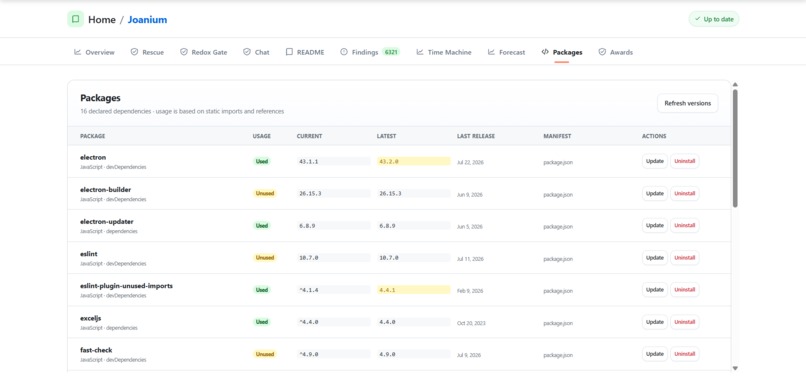This screenshot has height=386, width=806.
Task: Update the fast-check package
Action: click(654, 354)
